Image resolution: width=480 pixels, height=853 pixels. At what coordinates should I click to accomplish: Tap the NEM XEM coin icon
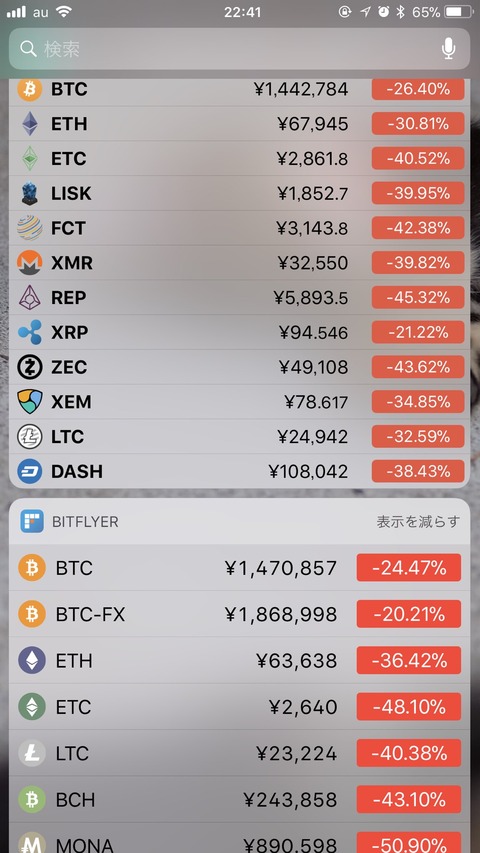point(30,401)
